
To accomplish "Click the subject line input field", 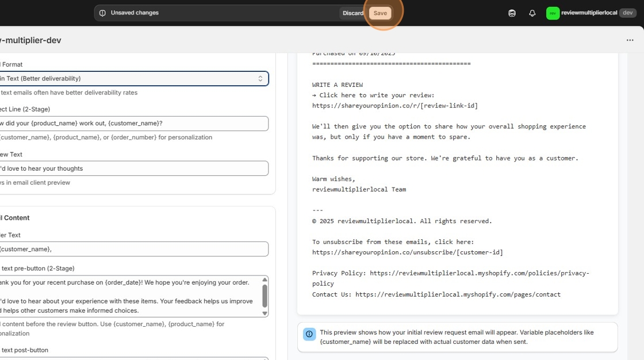I will click(132, 123).
